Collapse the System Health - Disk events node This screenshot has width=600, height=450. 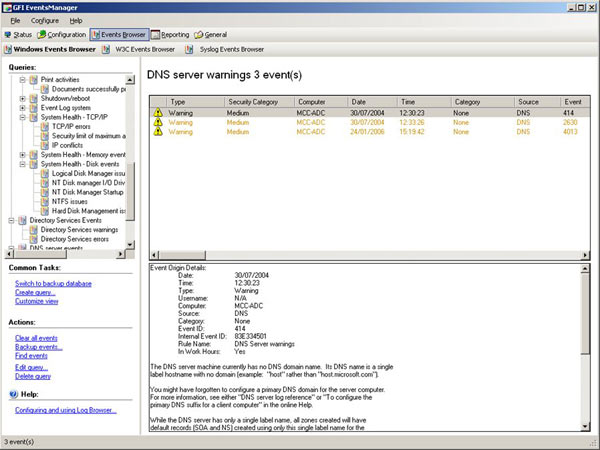pos(23,164)
